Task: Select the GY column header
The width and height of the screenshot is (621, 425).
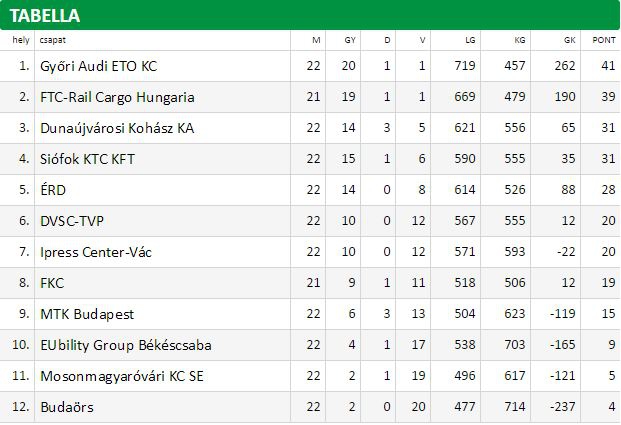Action: point(350,40)
